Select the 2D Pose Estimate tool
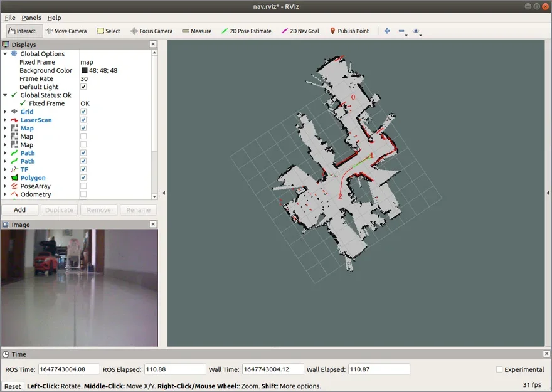 tap(246, 31)
